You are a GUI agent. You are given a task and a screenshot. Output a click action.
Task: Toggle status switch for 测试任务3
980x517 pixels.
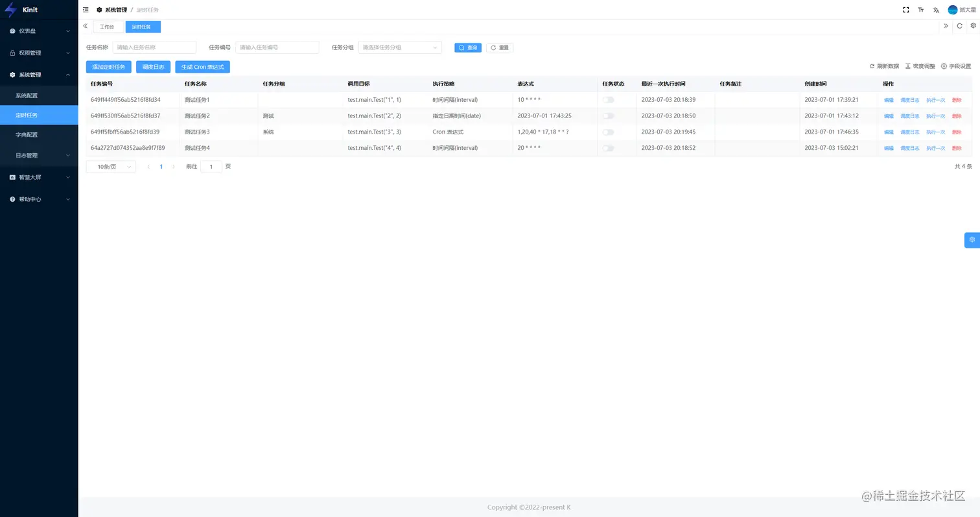coord(608,132)
